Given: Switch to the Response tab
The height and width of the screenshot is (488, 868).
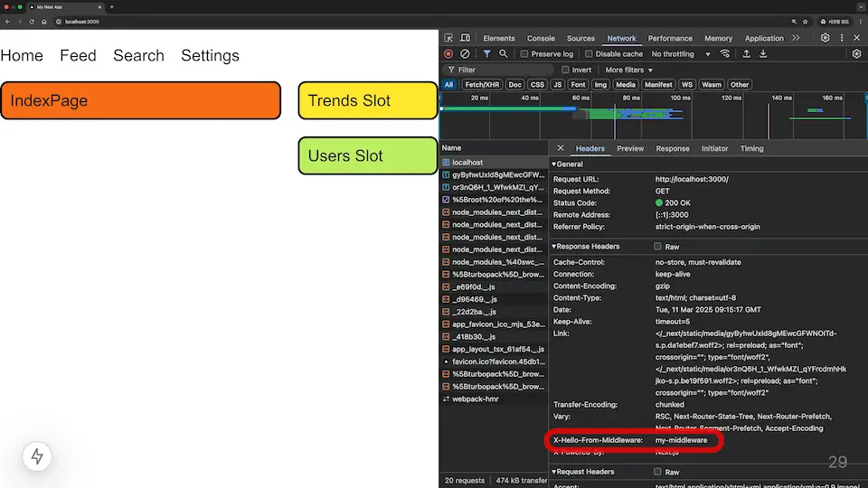Looking at the screenshot, I should [x=673, y=148].
